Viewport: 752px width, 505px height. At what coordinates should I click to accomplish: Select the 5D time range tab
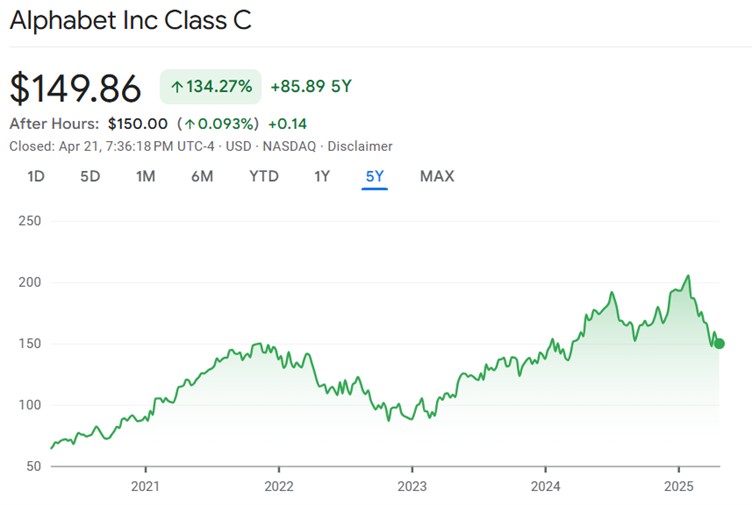[x=90, y=176]
